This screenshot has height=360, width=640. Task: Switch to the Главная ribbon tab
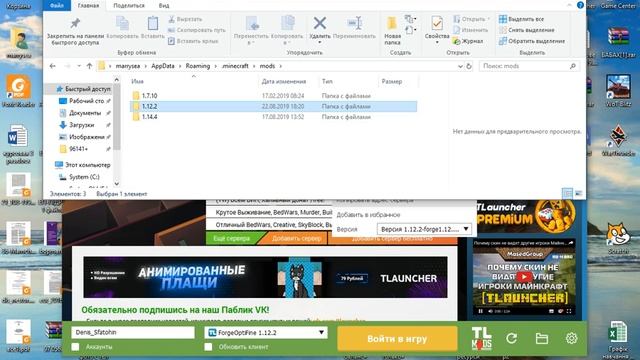coord(88,6)
